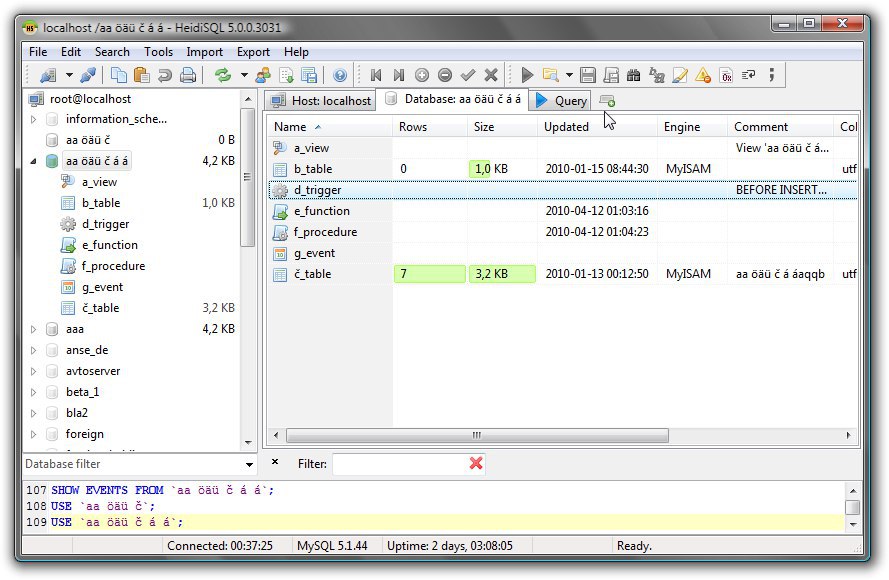Click the find and replace icon
Image resolution: width=889 pixels, height=580 pixels.
(x=657, y=75)
